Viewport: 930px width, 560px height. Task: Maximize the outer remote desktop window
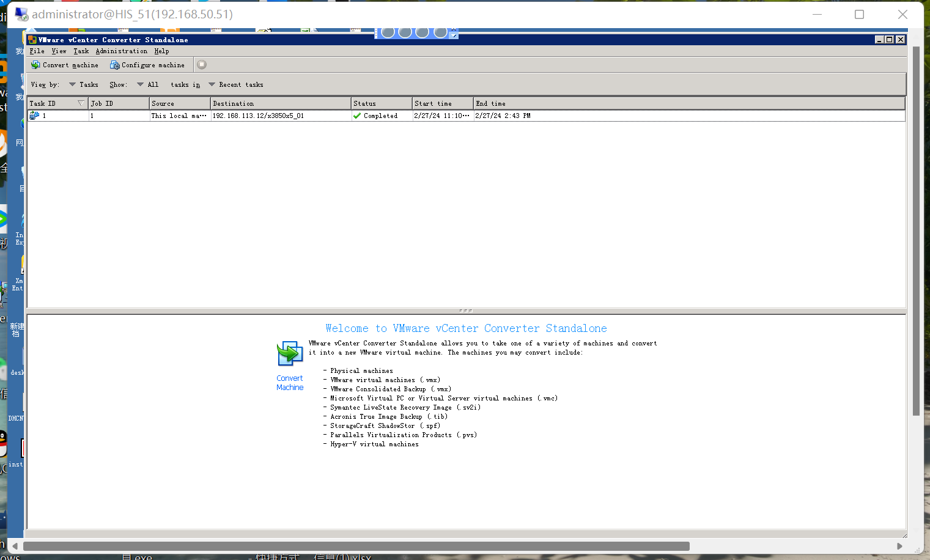coord(859,14)
